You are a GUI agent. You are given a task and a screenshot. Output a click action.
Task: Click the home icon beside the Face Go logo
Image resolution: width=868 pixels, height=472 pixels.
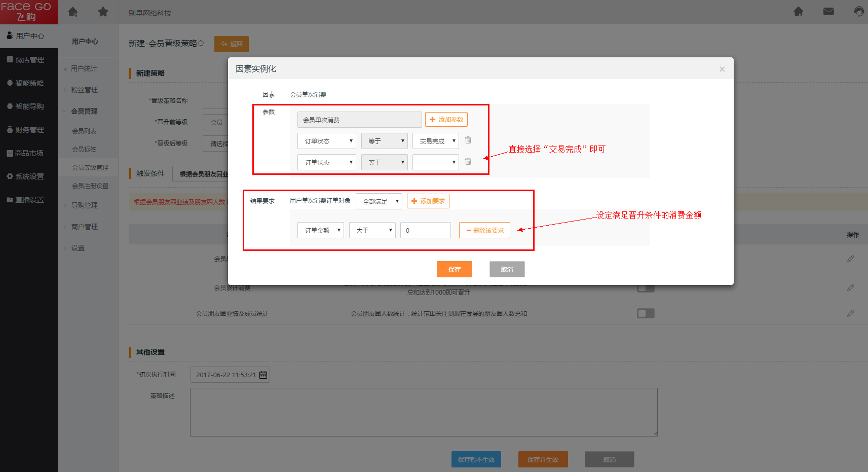73,12
